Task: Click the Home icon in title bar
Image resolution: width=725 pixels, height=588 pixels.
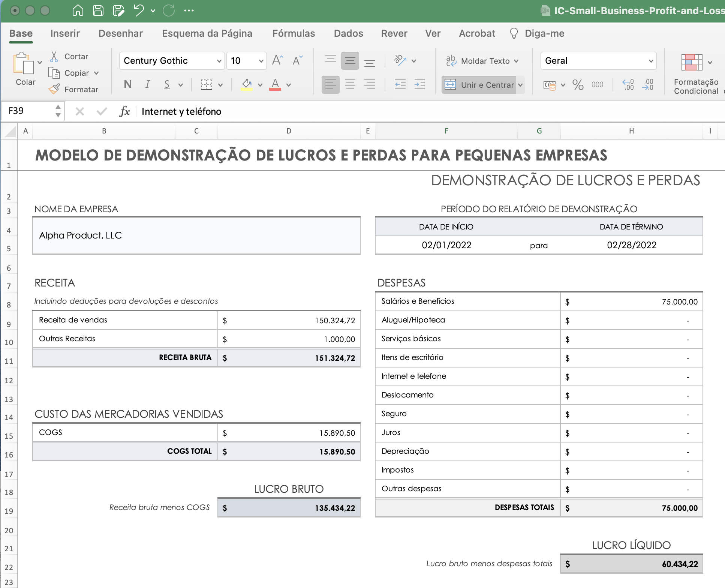Action: (78, 10)
